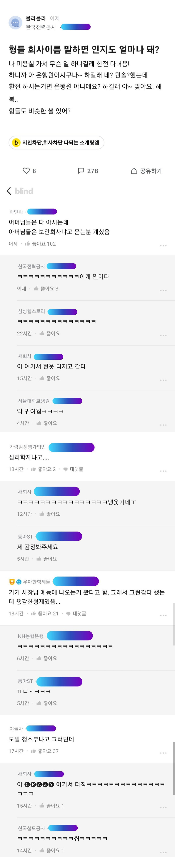
Task: Tap 대댓글 reply under 우아한형제들 comment
Action: (x=76, y=614)
